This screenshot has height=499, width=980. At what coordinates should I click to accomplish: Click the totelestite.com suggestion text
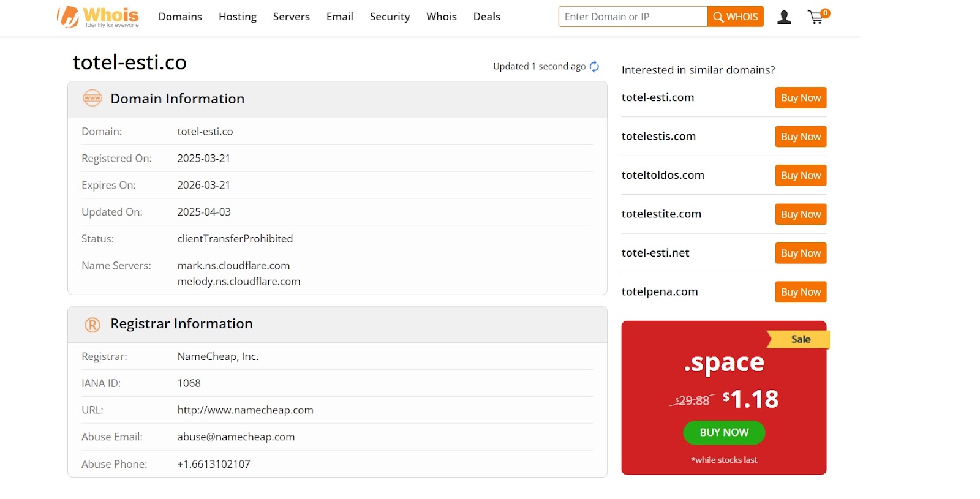click(x=661, y=214)
